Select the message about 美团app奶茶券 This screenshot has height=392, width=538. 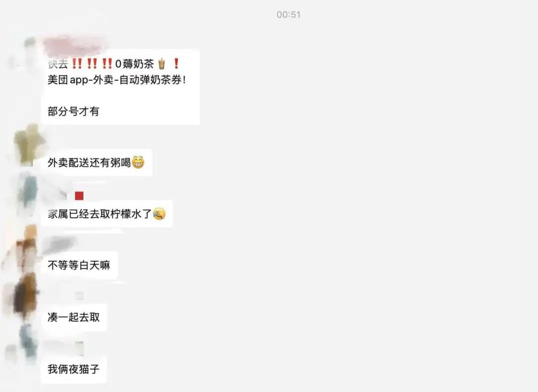(x=121, y=88)
